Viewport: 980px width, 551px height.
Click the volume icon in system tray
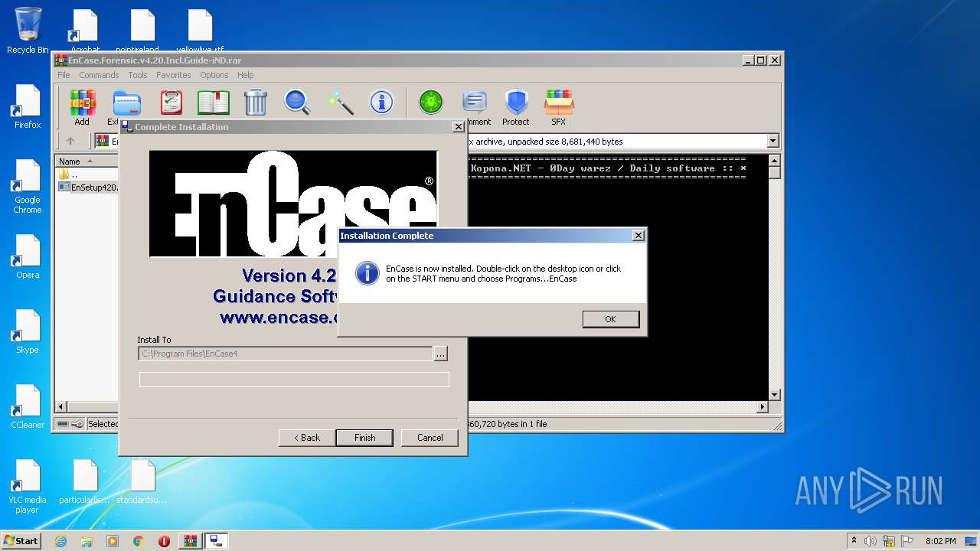pos(871,541)
